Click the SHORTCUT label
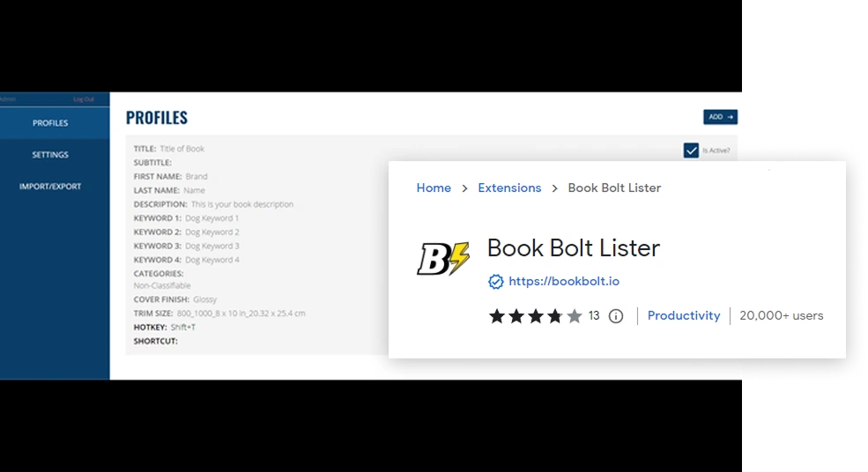This screenshot has width=868, height=472. tap(156, 341)
